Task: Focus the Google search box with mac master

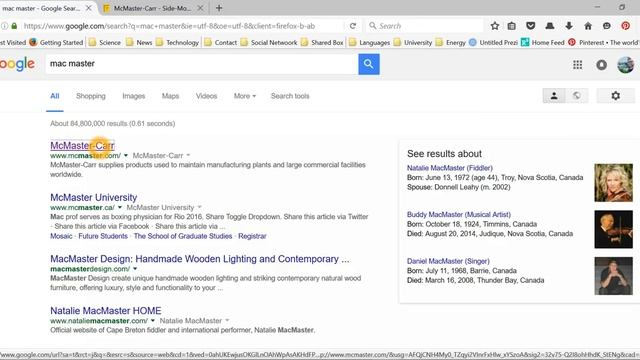Action: pos(202,64)
